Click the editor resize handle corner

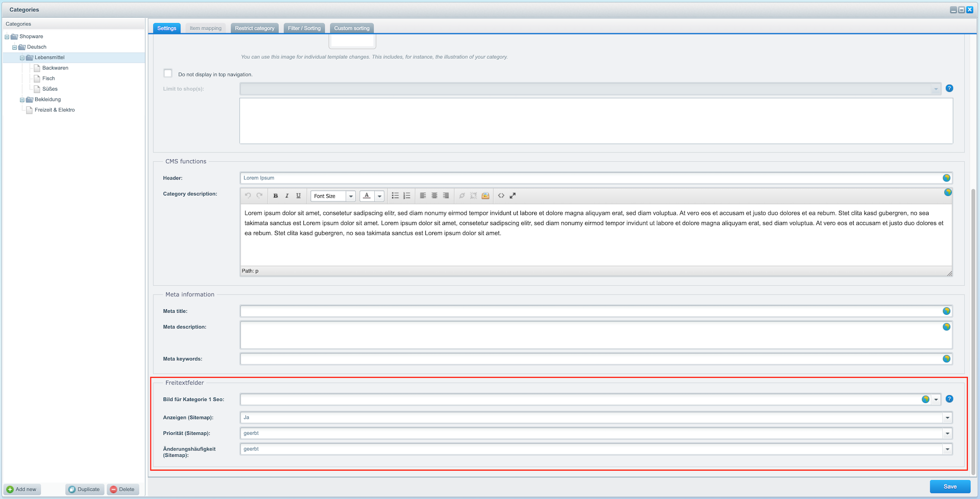[949, 273]
